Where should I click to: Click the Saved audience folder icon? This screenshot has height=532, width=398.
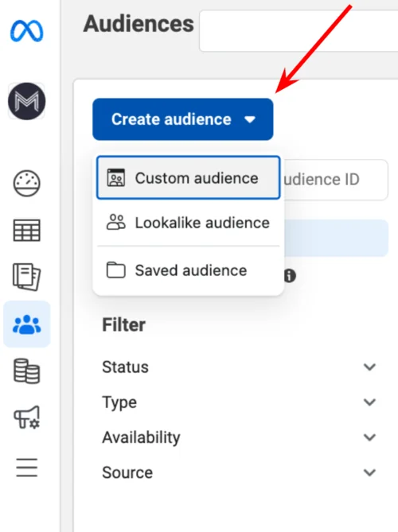[x=116, y=270]
